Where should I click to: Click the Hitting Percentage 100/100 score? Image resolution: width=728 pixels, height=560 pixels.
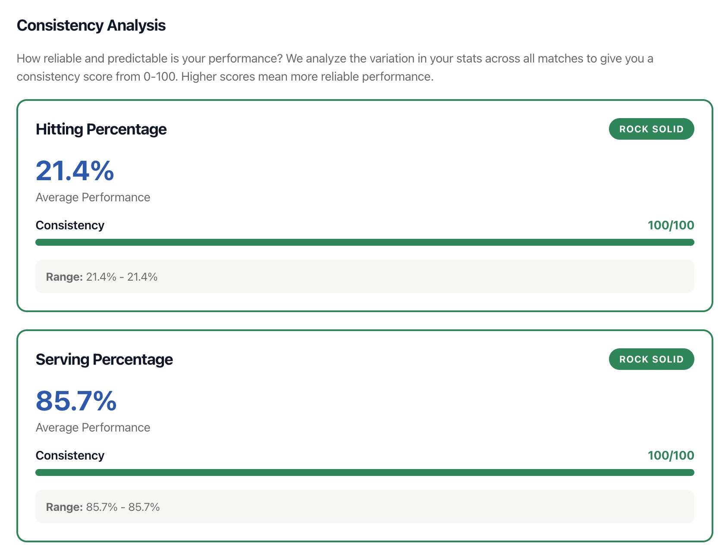pyautogui.click(x=671, y=225)
